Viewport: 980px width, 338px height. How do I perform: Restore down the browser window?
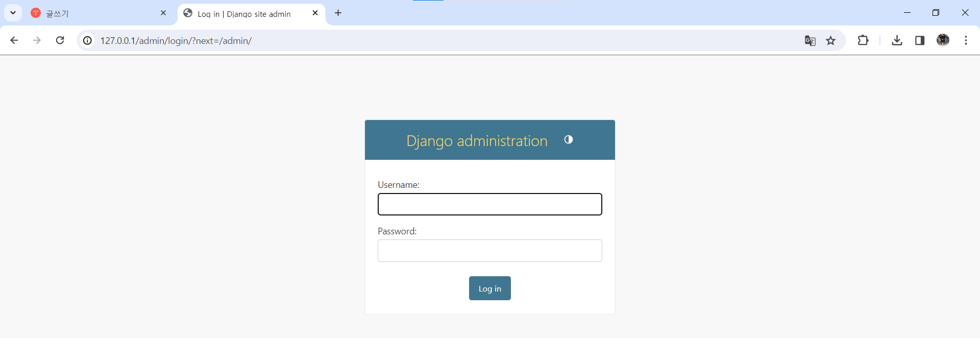[936, 13]
